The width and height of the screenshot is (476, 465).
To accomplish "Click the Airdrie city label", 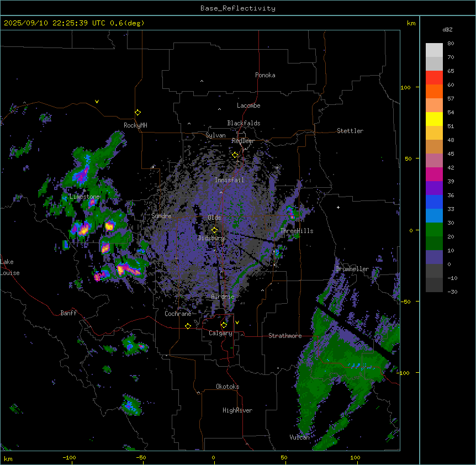I will [x=223, y=297].
